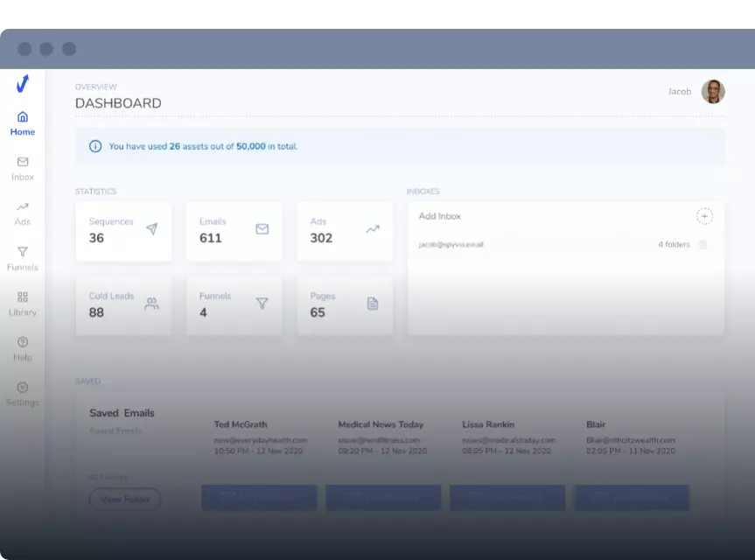Open the Blair saved email

click(631, 437)
